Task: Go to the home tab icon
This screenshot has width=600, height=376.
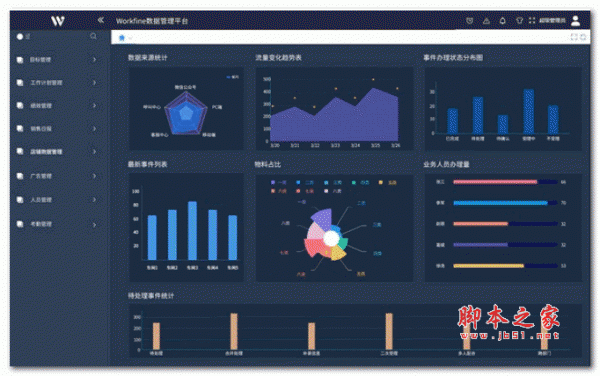Action: (122, 37)
